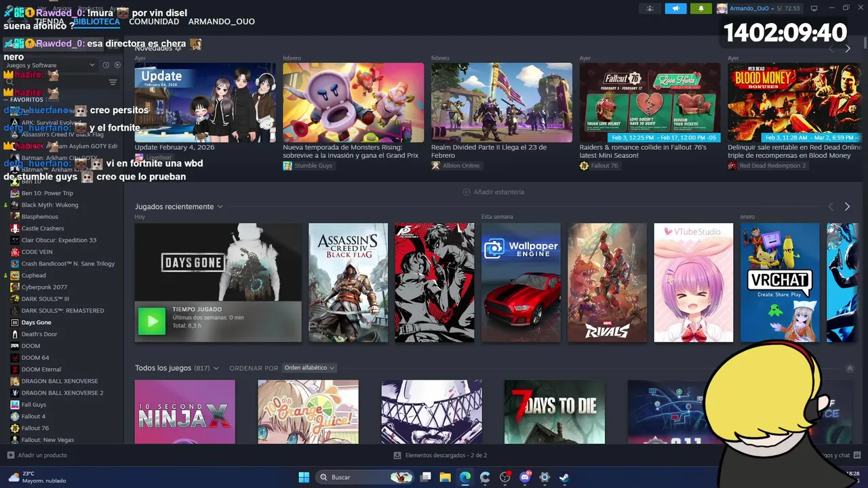Open the Windows Start menu

(x=304, y=477)
